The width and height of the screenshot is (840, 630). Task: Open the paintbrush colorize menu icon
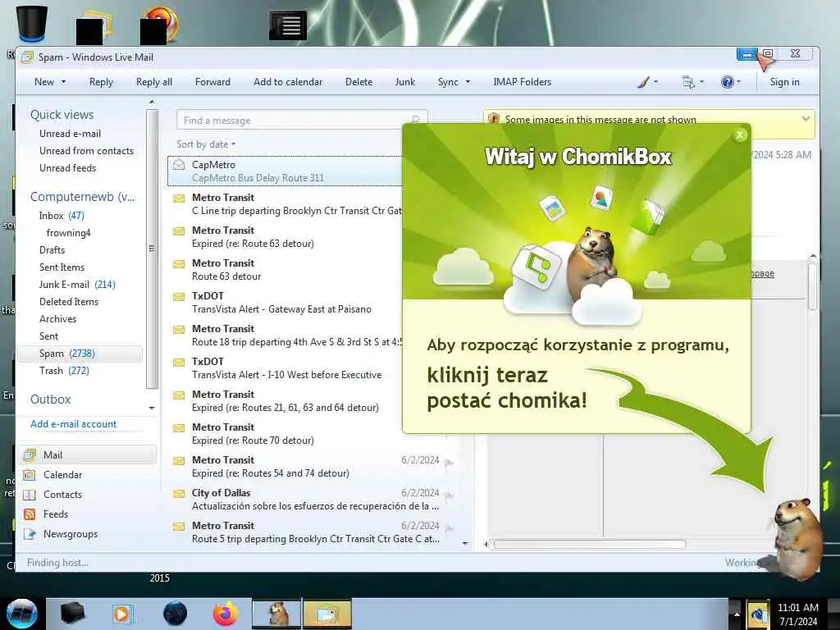point(643,82)
